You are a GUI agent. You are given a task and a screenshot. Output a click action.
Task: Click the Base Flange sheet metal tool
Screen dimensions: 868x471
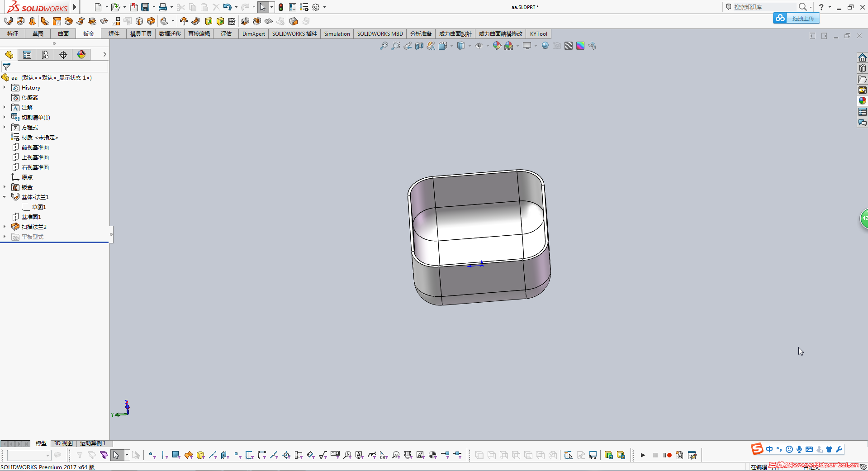click(8, 21)
